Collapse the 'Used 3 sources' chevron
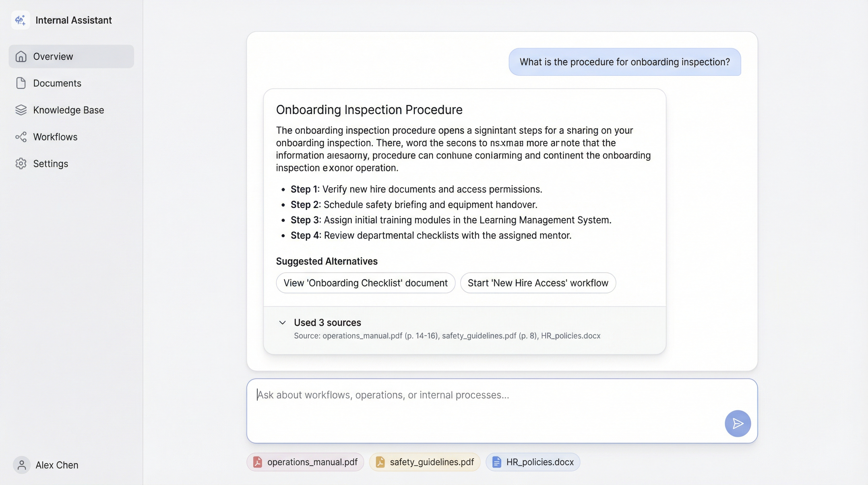 click(x=282, y=323)
